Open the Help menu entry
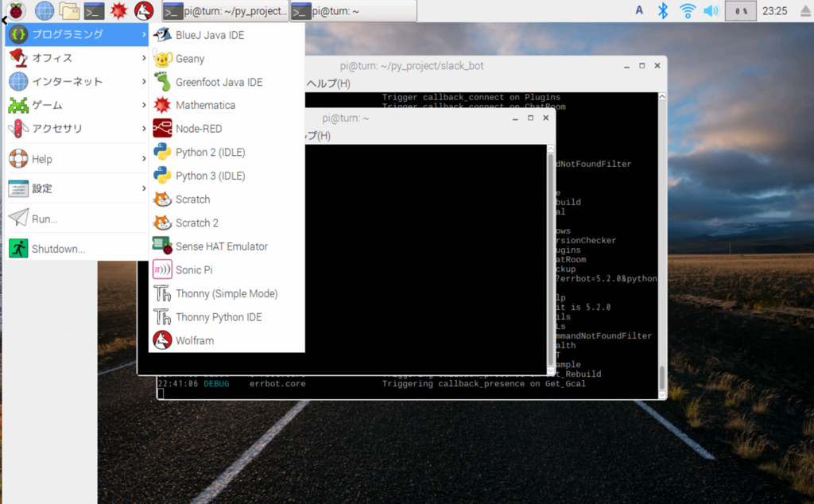 77,159
